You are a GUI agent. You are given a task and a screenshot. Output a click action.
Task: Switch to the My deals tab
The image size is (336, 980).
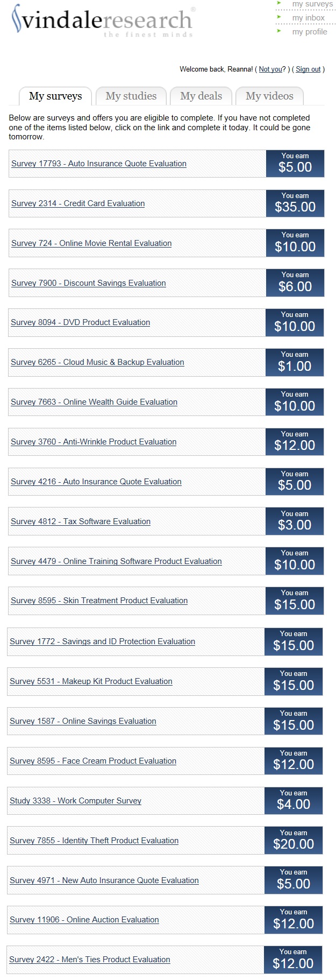[201, 96]
